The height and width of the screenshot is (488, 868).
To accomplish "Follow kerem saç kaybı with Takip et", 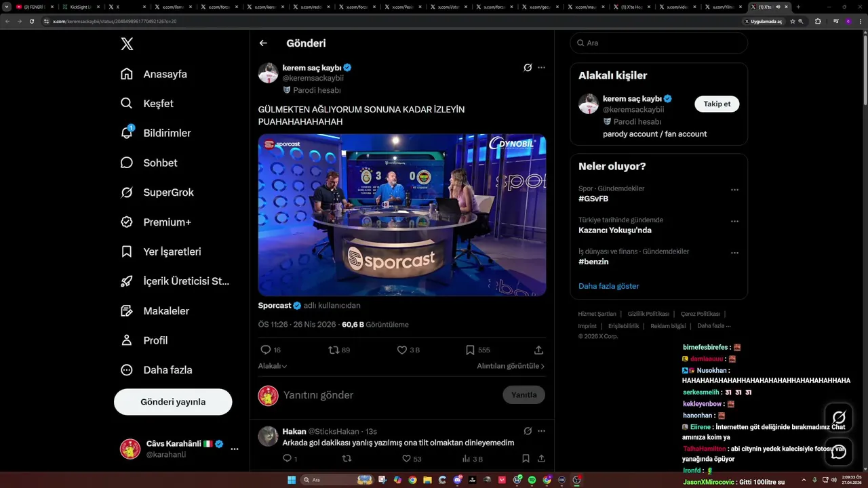I will 717,104.
